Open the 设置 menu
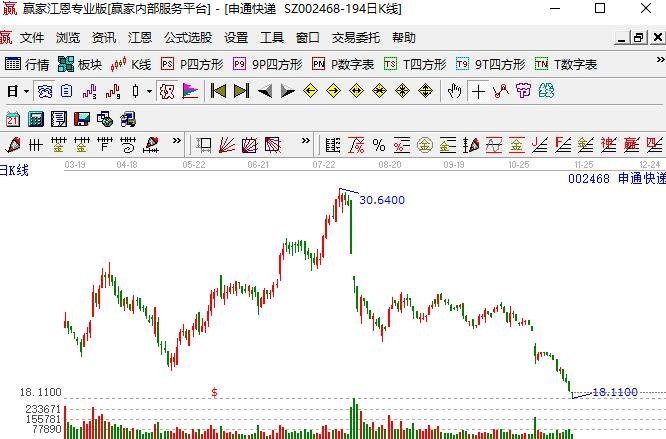This screenshot has width=666, height=439. [236, 38]
